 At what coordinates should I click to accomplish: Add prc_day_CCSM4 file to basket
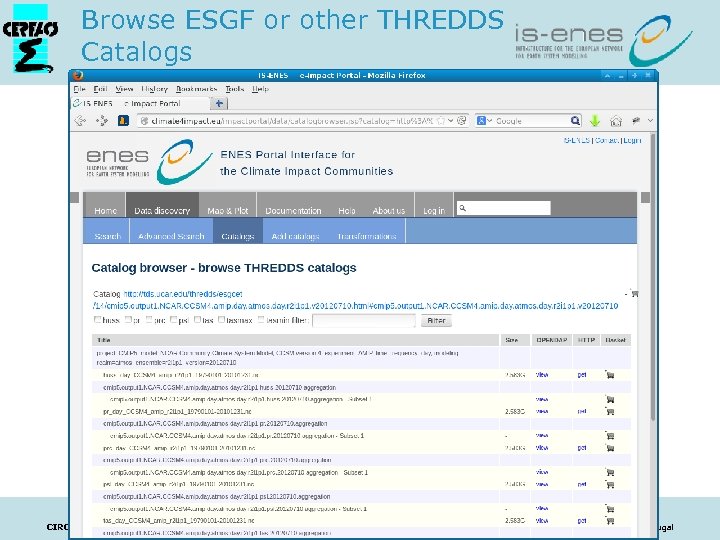610,448
